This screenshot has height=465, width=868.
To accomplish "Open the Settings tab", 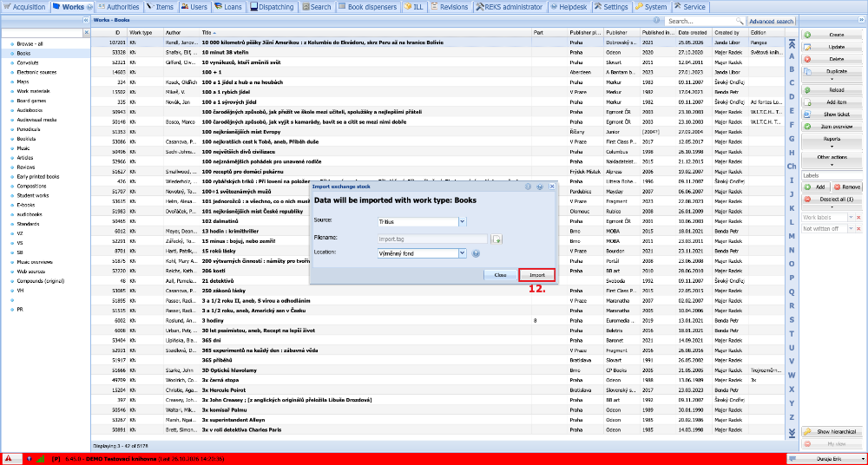I will 612,7.
